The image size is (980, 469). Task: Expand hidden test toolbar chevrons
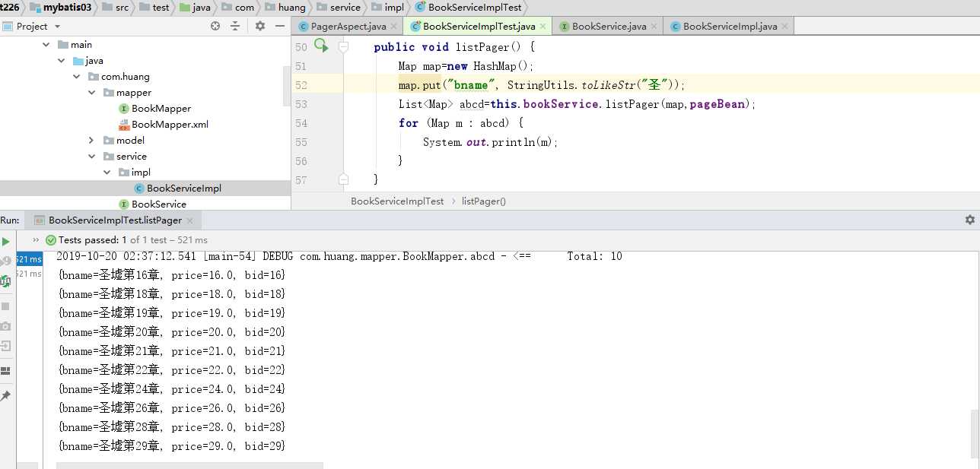tap(36, 239)
